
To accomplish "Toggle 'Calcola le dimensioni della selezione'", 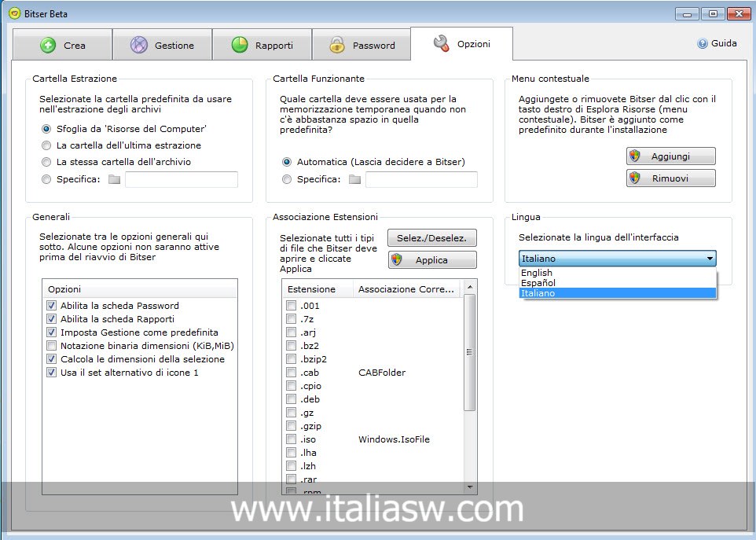I will pos(52,359).
